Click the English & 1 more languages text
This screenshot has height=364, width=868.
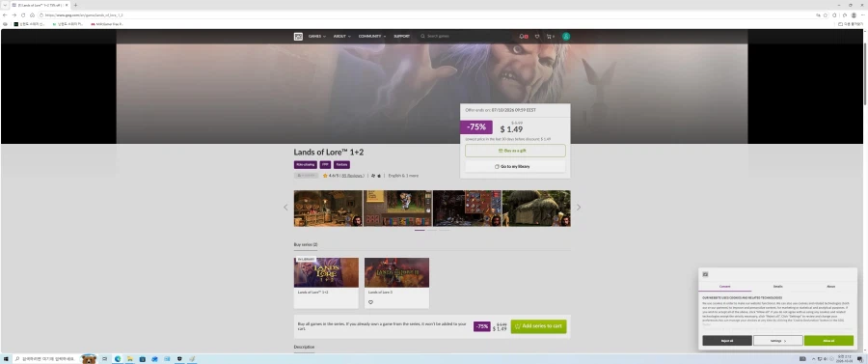403,176
